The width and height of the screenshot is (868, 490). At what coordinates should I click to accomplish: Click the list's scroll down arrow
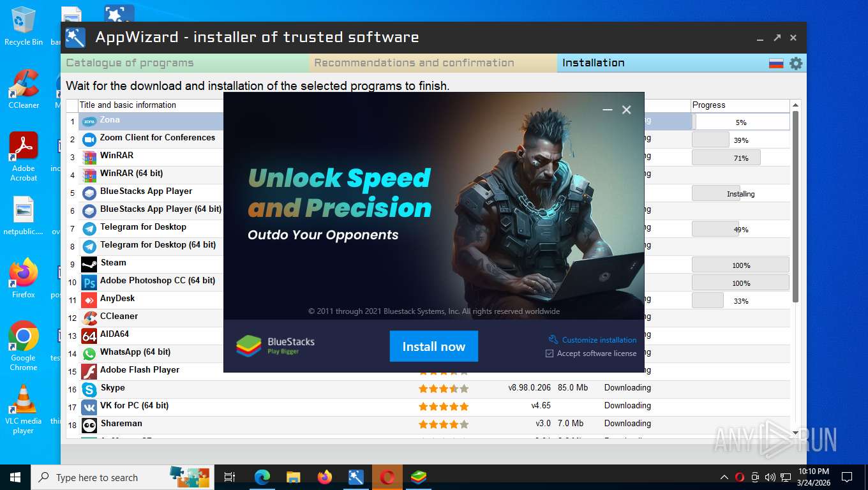pyautogui.click(x=795, y=433)
